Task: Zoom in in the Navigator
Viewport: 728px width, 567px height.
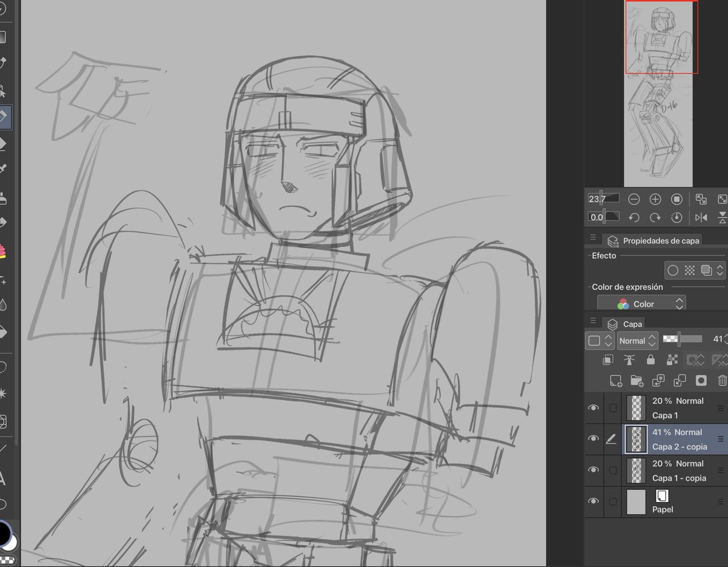Action: coord(655,199)
